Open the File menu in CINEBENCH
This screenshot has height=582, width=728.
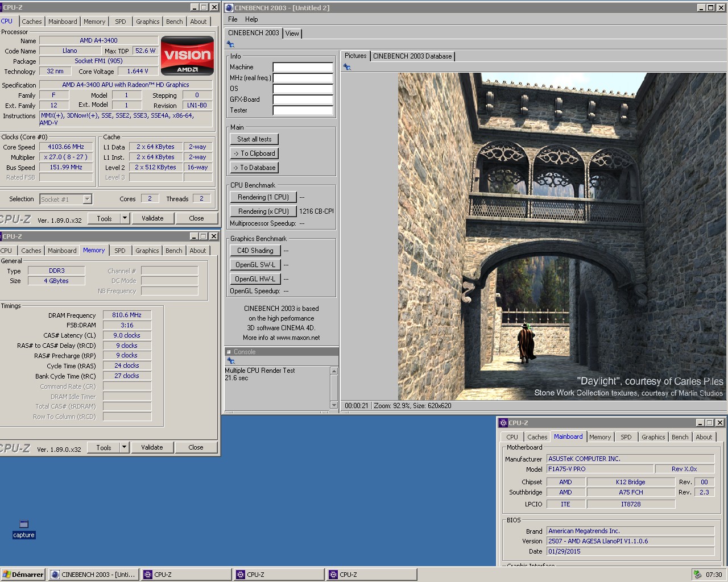pos(233,19)
